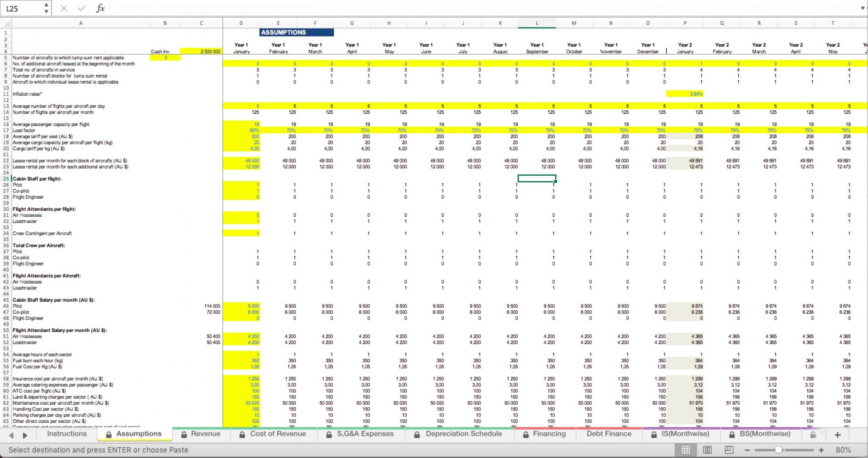This screenshot has width=868, height=458.
Task: Click the Name Box stepper arrows
Action: click(x=46, y=8)
